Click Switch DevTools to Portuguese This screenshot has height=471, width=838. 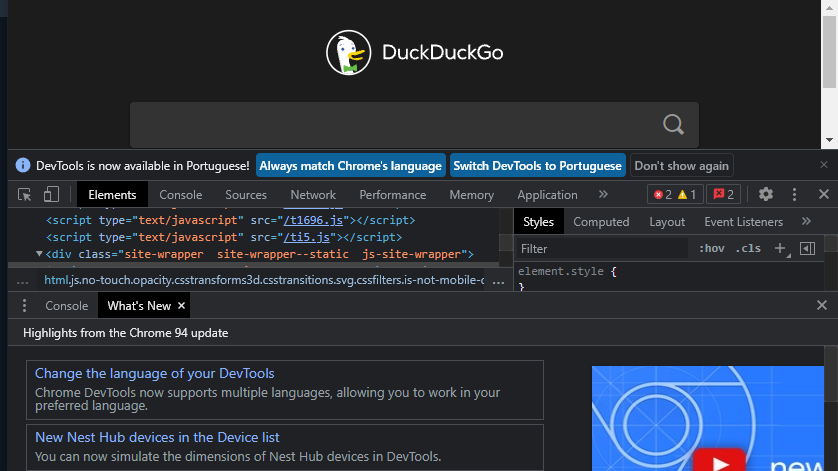point(537,165)
